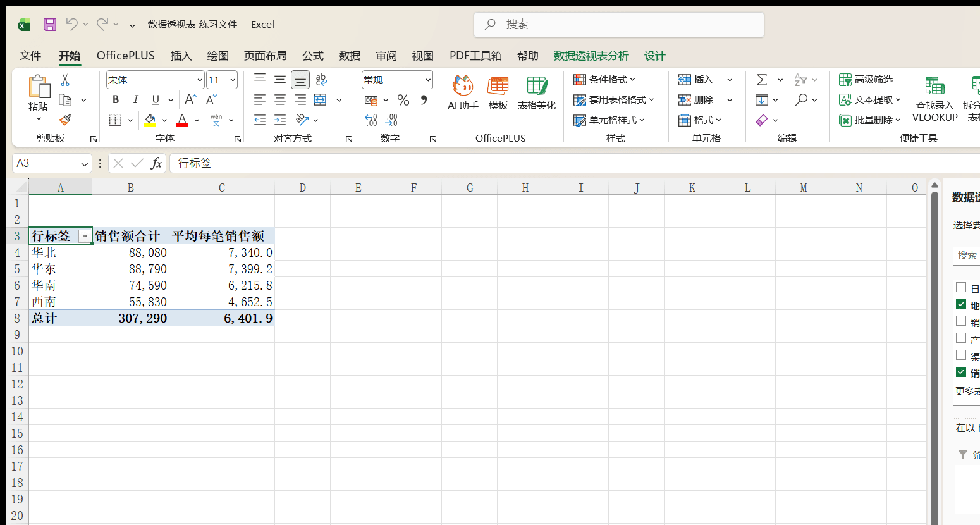Open the AI 助手 tool
980x525 pixels.
(x=463, y=92)
